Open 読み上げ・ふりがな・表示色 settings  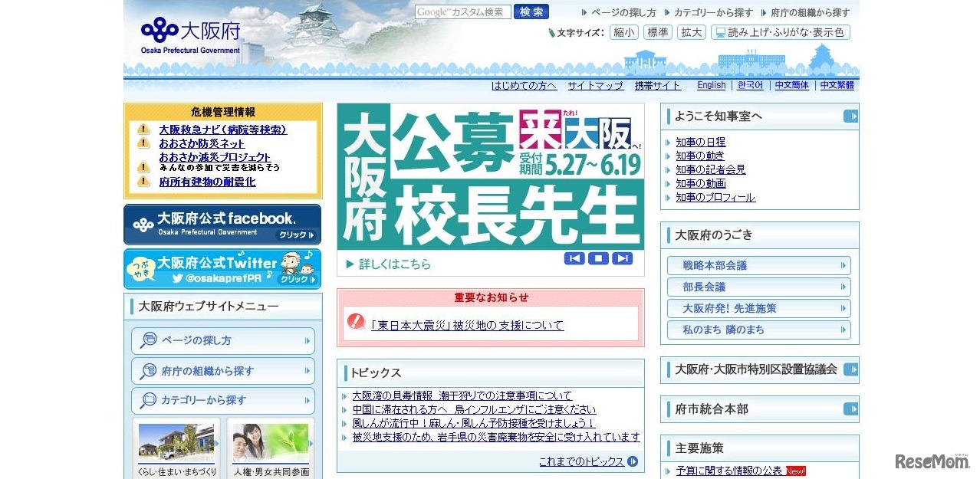780,32
